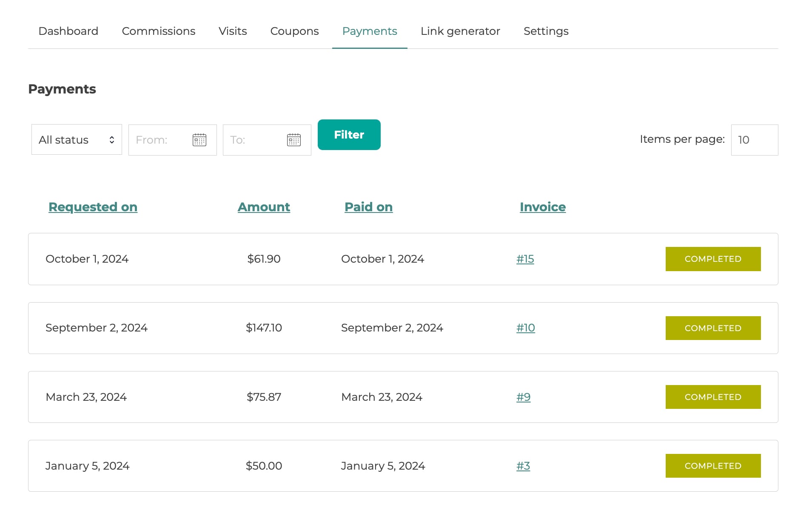The height and width of the screenshot is (527, 812).
Task: Open invoice #15 link
Action: pos(525,259)
